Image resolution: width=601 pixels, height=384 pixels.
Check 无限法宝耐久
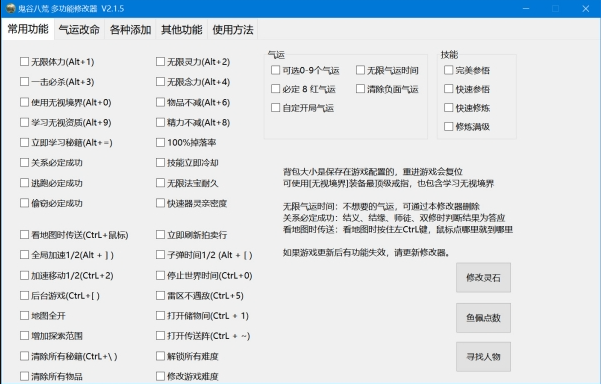(161, 183)
